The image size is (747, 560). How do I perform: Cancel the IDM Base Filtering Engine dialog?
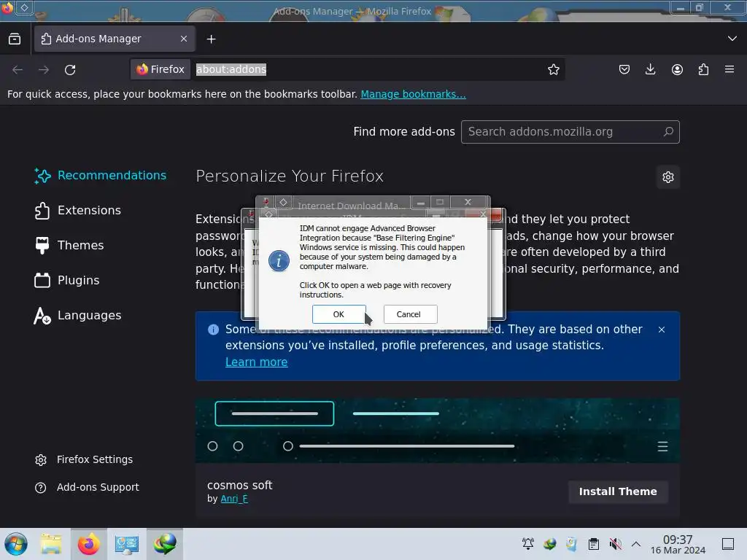(410, 314)
